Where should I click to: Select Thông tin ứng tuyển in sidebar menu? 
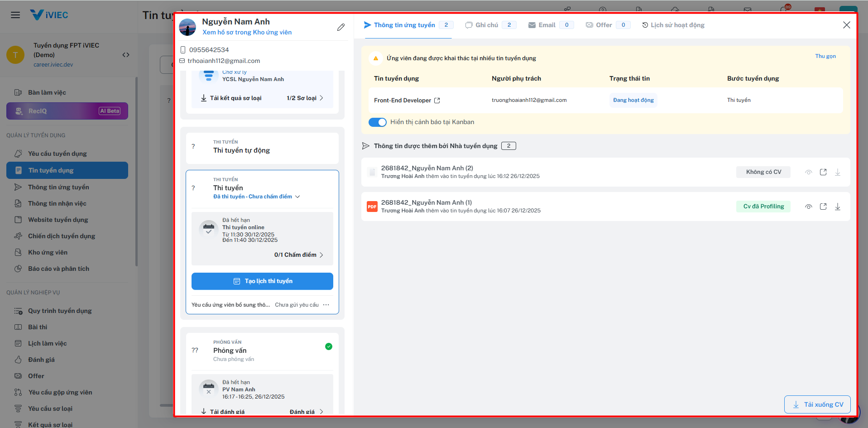67,187
